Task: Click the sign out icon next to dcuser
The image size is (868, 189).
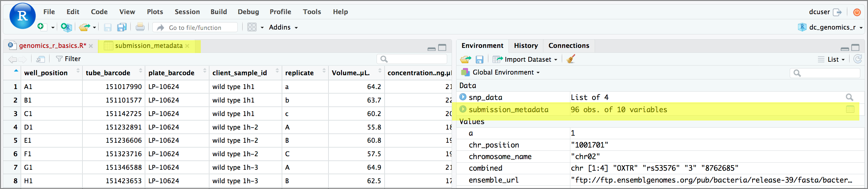Action: [x=837, y=13]
